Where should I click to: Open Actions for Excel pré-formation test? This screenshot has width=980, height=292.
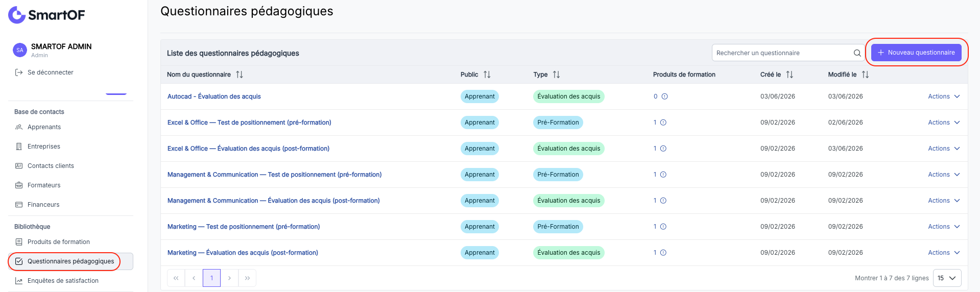pos(944,123)
